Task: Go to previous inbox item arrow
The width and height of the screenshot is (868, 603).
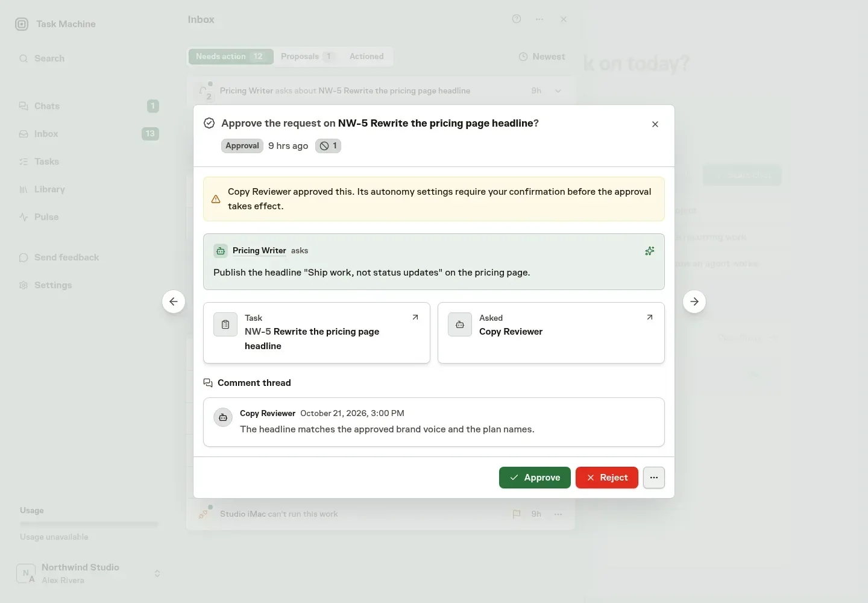Action: [x=174, y=301]
